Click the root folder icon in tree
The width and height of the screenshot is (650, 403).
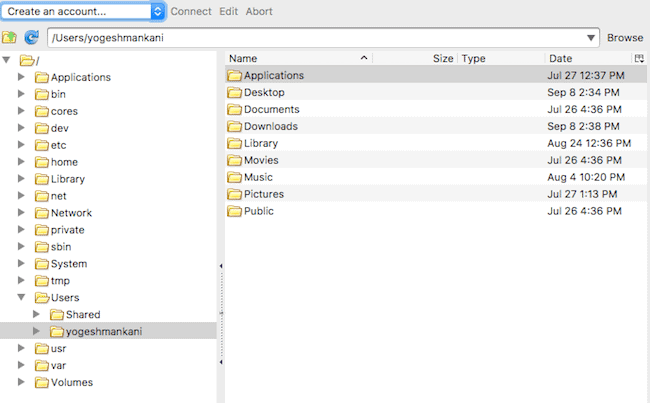tap(27, 61)
